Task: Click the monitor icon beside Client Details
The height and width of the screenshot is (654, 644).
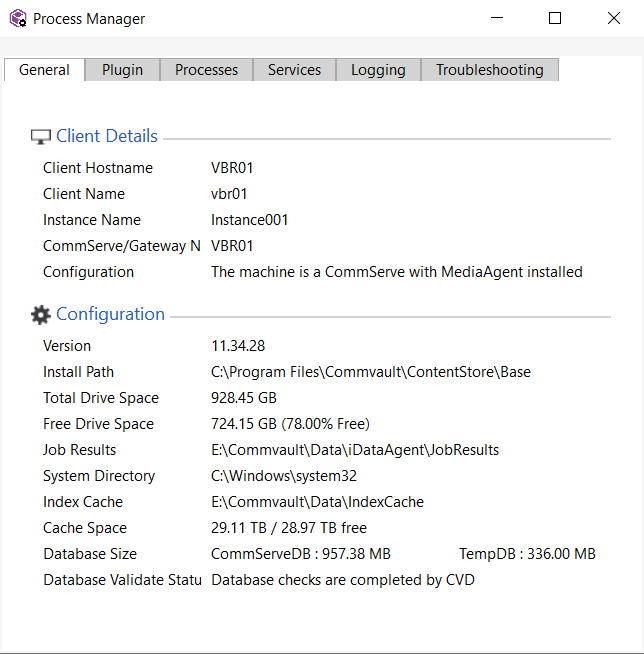Action: coord(40,137)
